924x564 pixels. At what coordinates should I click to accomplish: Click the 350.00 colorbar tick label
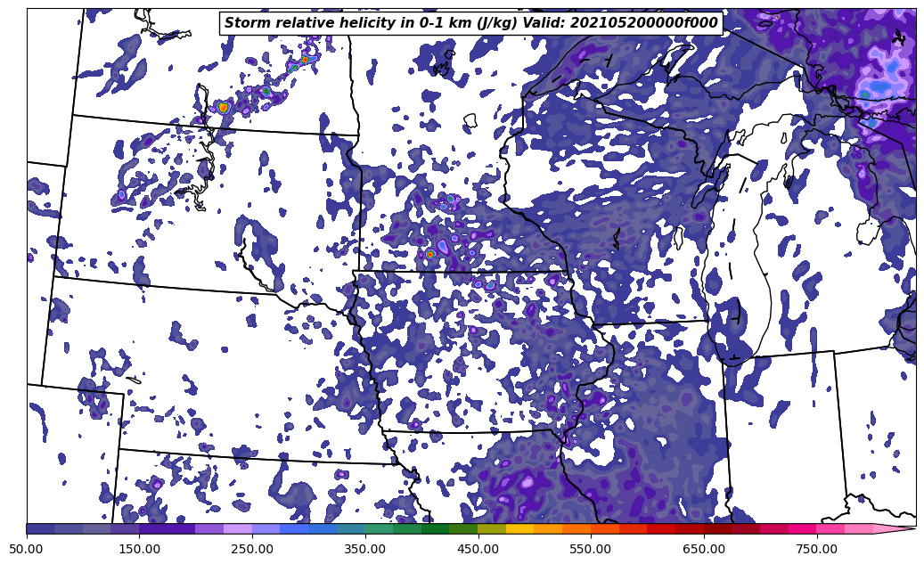coord(365,549)
